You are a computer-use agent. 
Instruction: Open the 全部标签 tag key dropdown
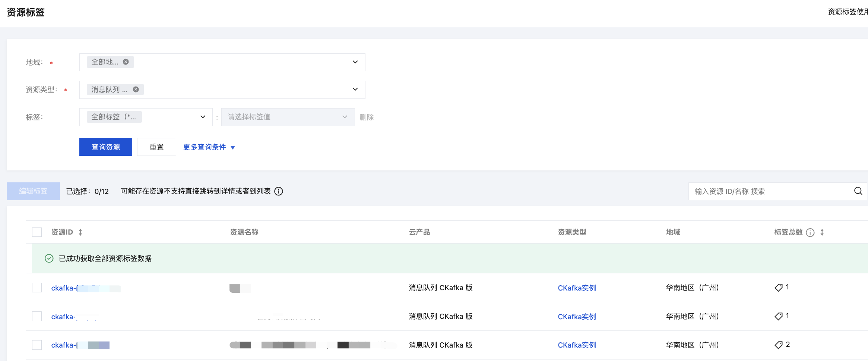pyautogui.click(x=203, y=117)
